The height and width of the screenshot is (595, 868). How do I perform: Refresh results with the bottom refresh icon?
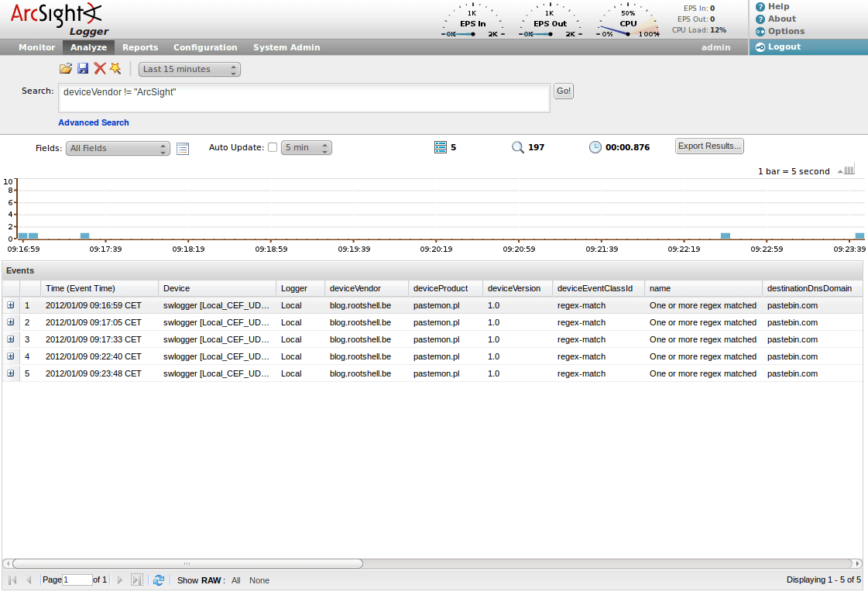(159, 580)
